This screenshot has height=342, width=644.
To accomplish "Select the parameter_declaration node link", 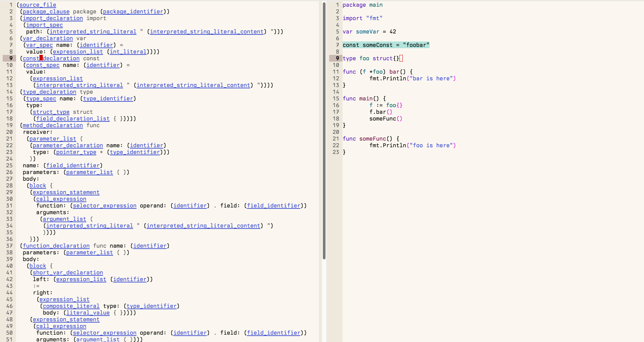I will tap(68, 146).
